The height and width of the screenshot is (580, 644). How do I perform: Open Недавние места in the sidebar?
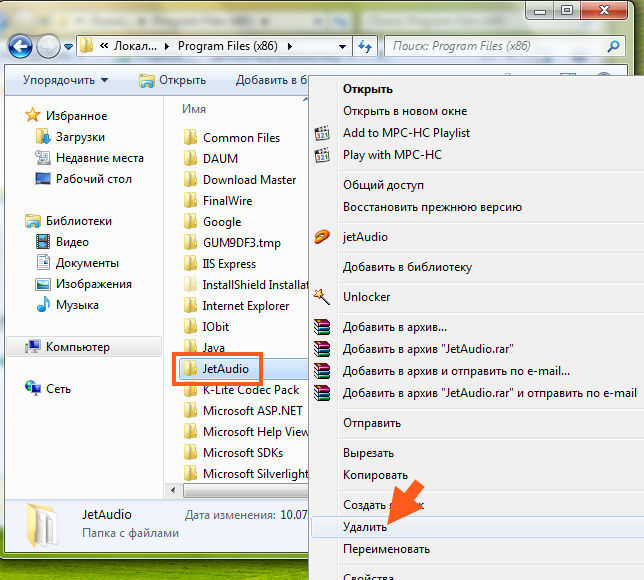pos(90,158)
